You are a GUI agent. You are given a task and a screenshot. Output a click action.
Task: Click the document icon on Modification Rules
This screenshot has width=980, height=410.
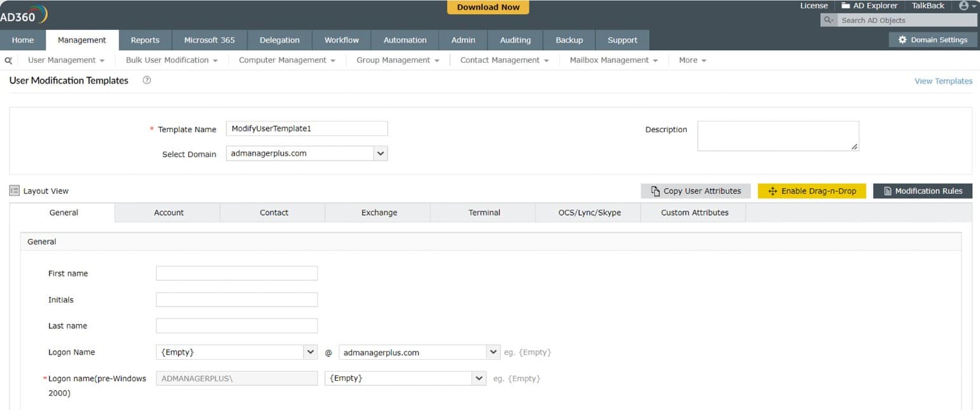pyautogui.click(x=888, y=191)
